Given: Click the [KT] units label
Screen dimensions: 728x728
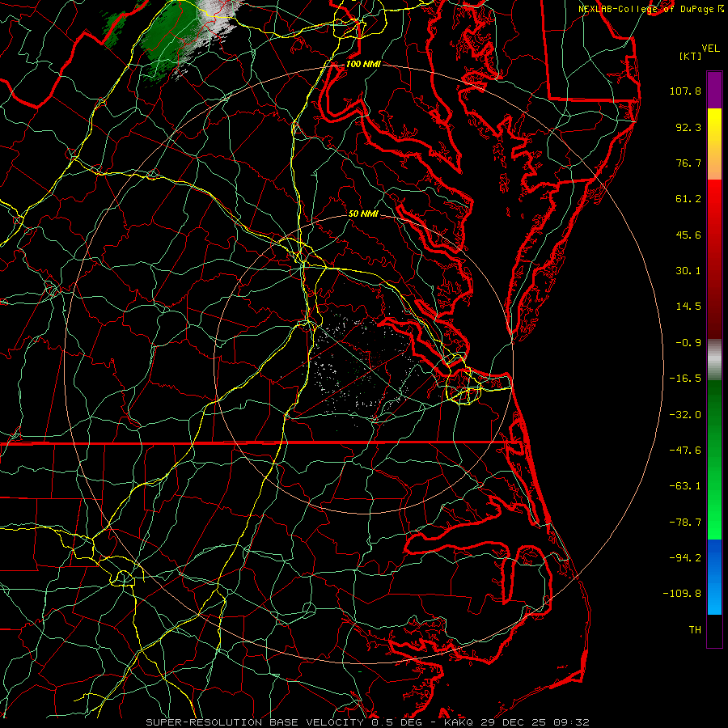Looking at the screenshot, I should point(690,56).
